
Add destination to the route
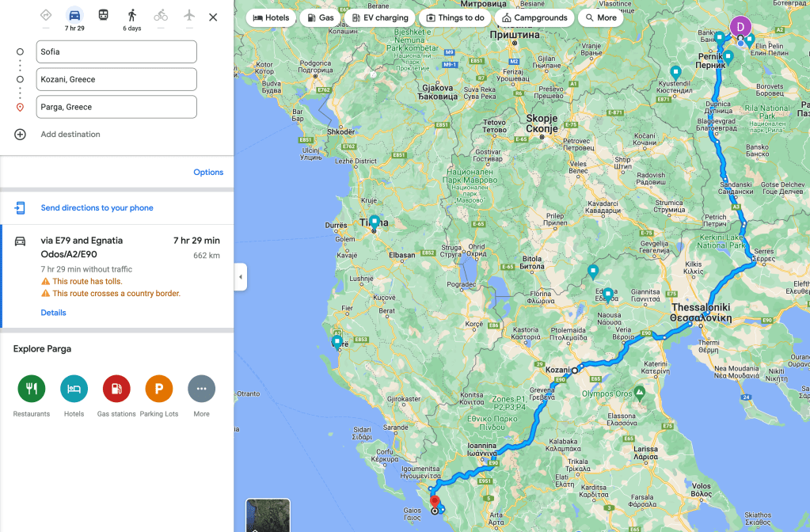click(70, 135)
